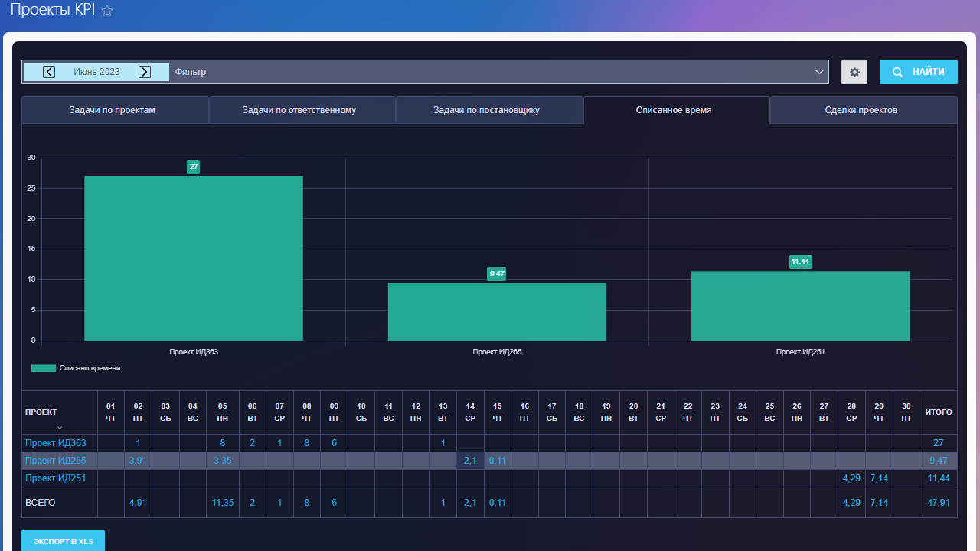Screen dimensions: 980x551
Task: Expand the Фильтр dropdown chevron
Action: tap(819, 72)
